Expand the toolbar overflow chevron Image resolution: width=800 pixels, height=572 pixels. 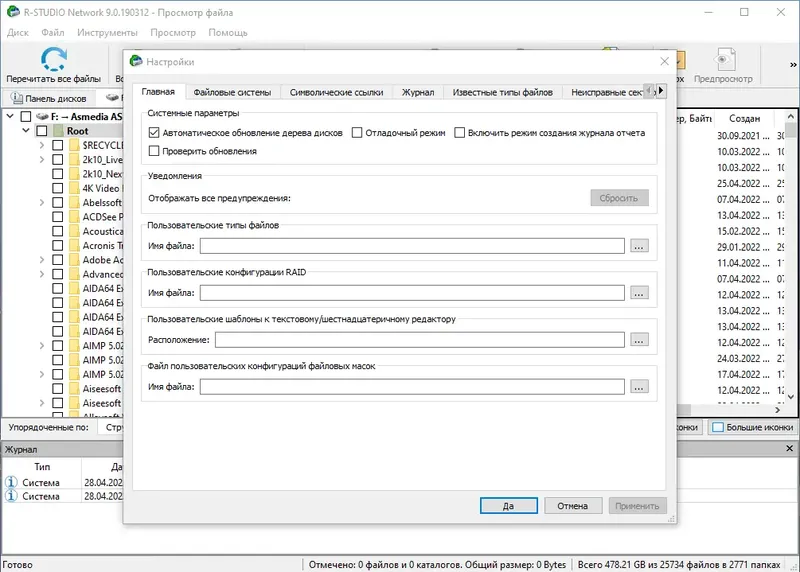(x=793, y=65)
